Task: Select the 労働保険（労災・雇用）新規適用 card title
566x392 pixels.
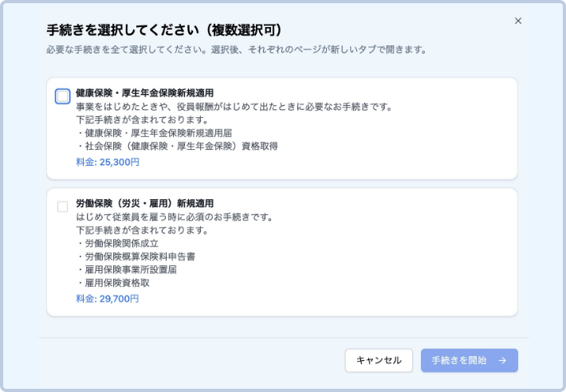Action: click(144, 203)
